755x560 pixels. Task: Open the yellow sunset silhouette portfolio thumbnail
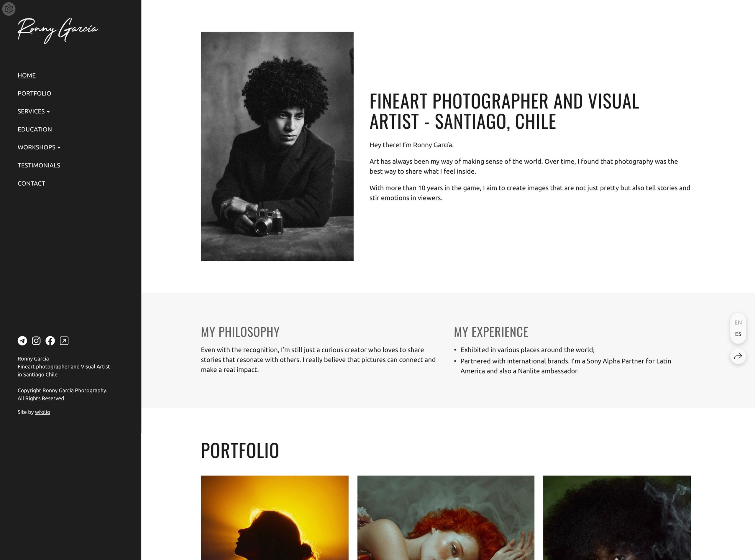tap(274, 518)
